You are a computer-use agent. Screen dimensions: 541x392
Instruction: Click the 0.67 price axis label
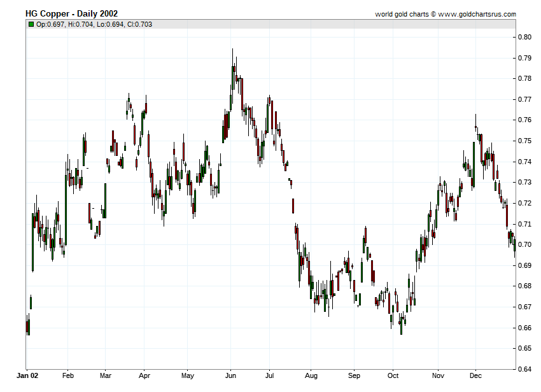coord(525,307)
